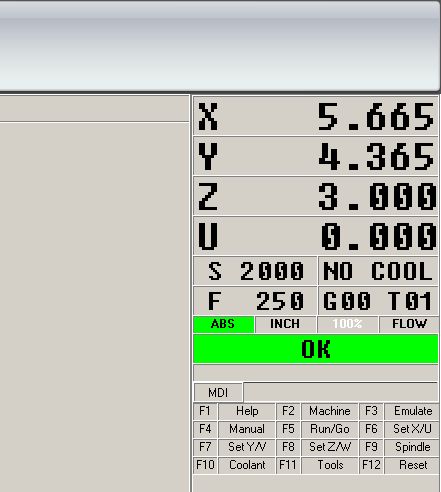Click the NO COOL coolant status display
The width and height of the screenshot is (441, 492).
(x=378, y=271)
